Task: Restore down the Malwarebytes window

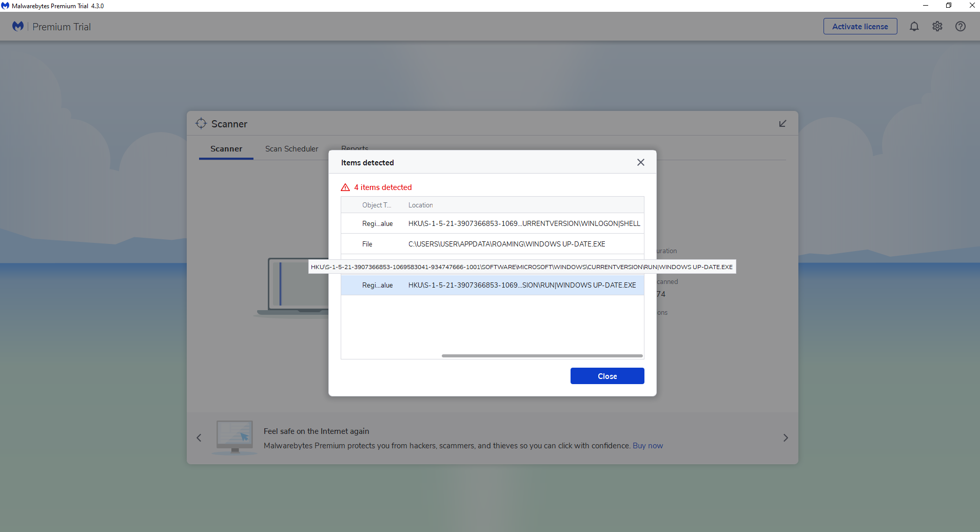Action: pyautogui.click(x=949, y=6)
